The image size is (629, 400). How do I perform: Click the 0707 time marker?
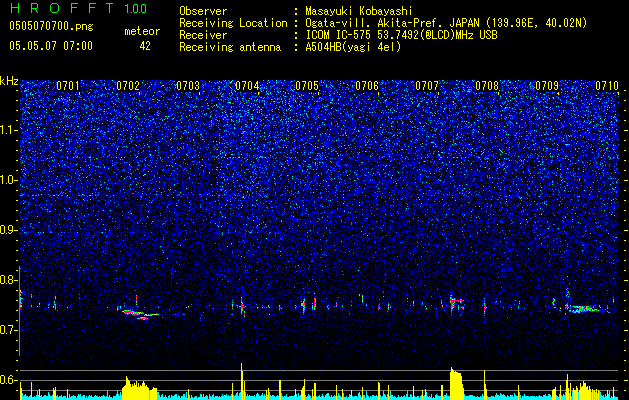(427, 85)
